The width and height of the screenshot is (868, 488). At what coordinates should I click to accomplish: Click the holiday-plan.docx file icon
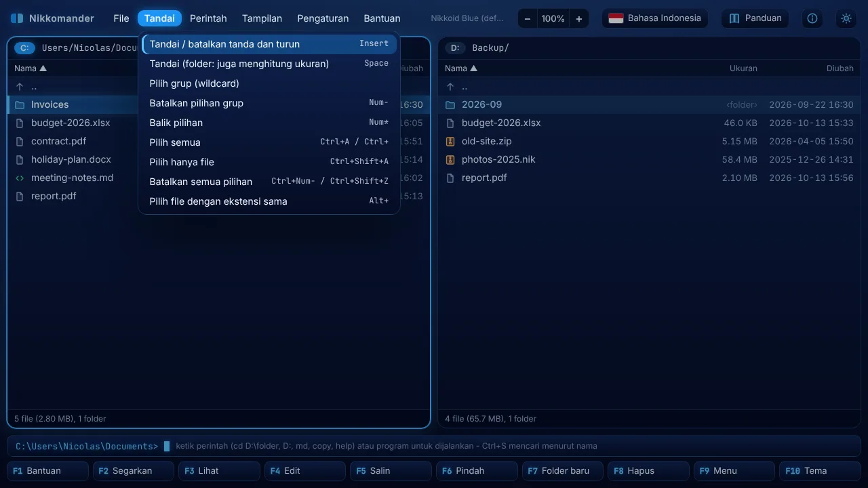click(20, 160)
